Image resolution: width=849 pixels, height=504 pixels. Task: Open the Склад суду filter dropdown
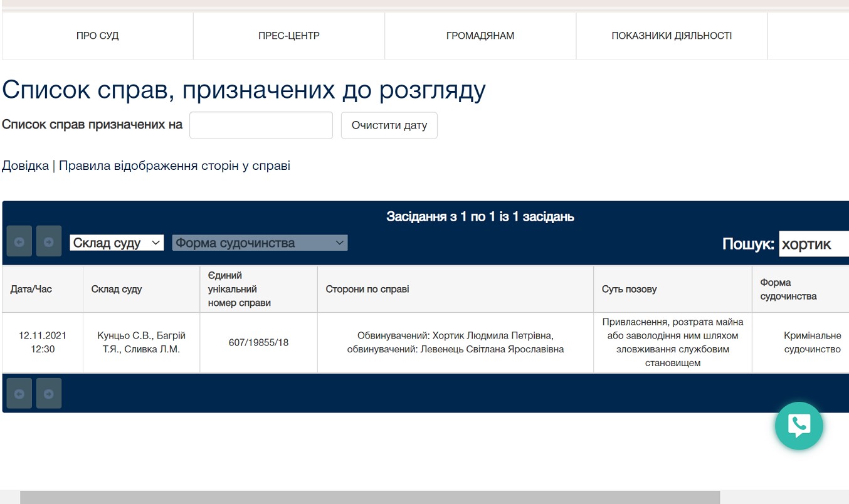point(117,243)
